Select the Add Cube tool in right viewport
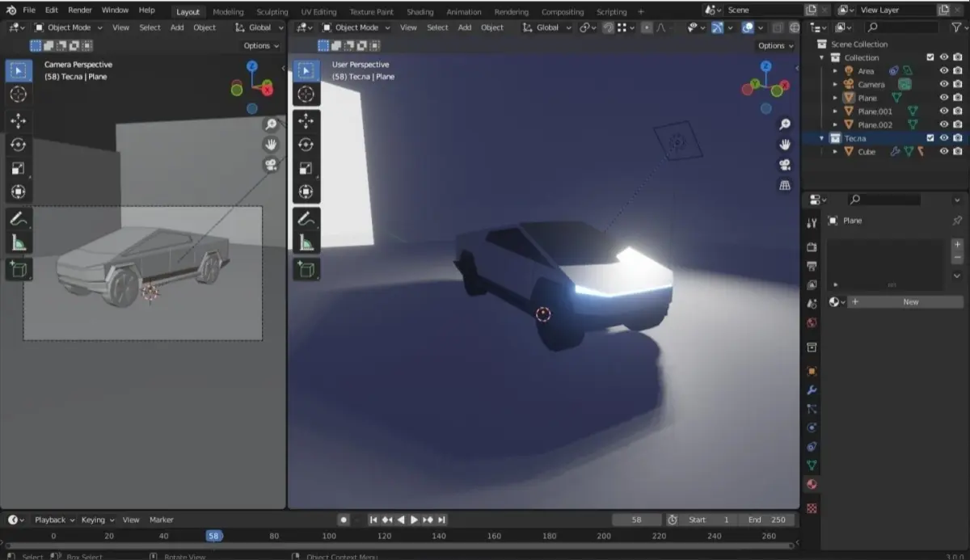 (306, 268)
